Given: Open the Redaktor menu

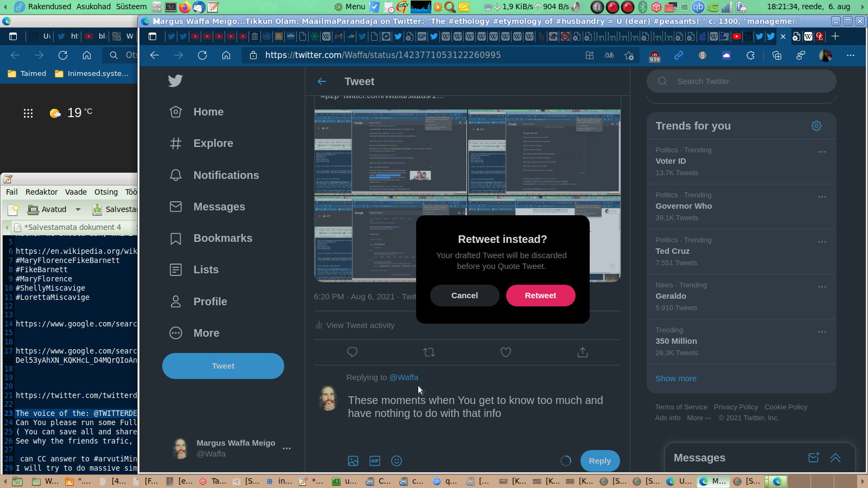Looking at the screenshot, I should (x=41, y=192).
